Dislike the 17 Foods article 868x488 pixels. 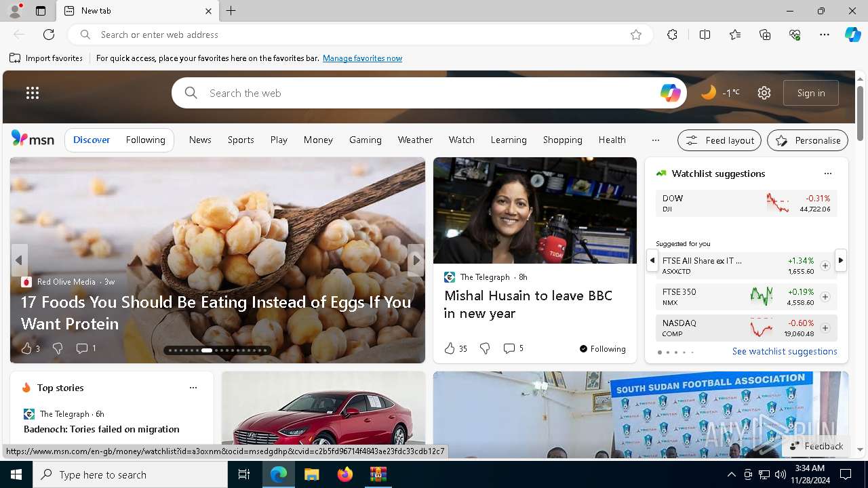point(58,348)
